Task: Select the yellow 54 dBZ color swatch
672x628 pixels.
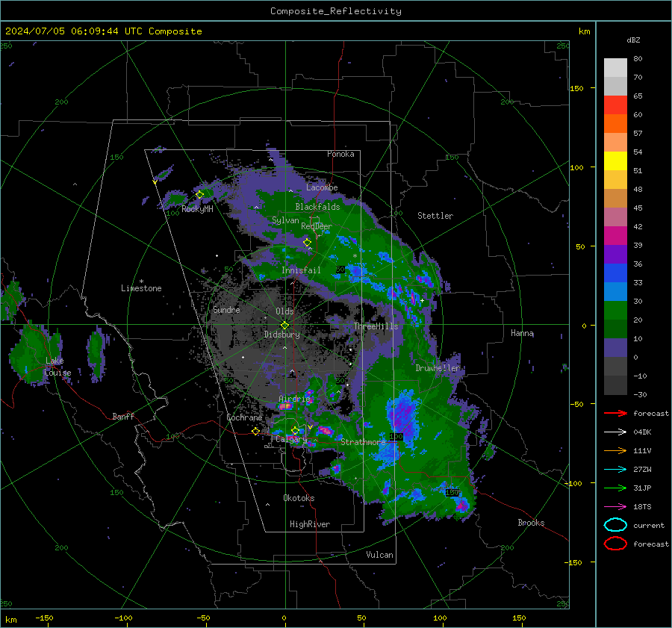Action: [x=615, y=161]
